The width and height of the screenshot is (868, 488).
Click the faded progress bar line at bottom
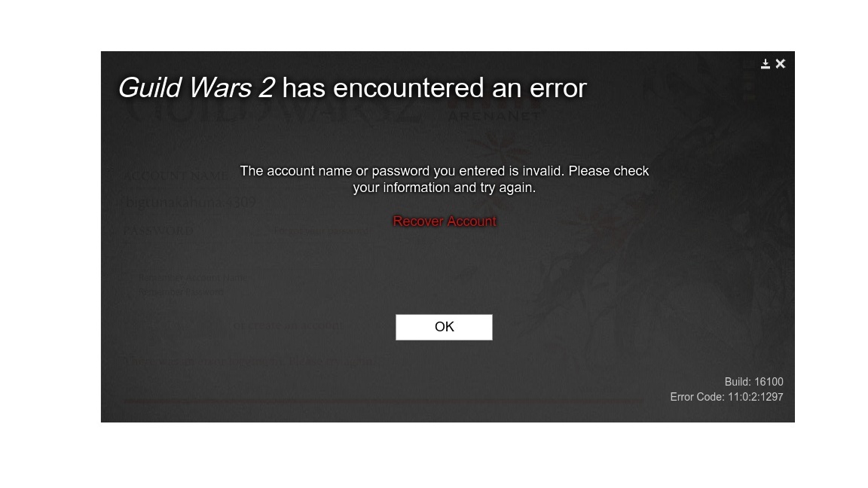383,401
